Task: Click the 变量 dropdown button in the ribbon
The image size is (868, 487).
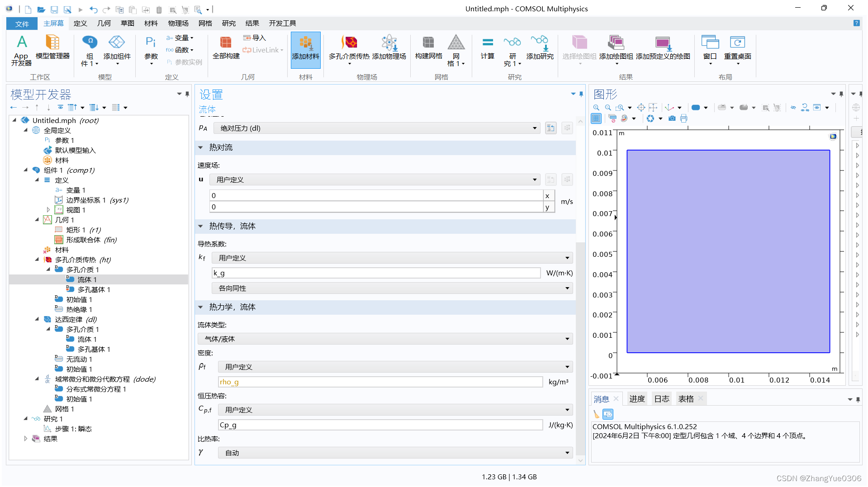Action: pyautogui.click(x=180, y=38)
